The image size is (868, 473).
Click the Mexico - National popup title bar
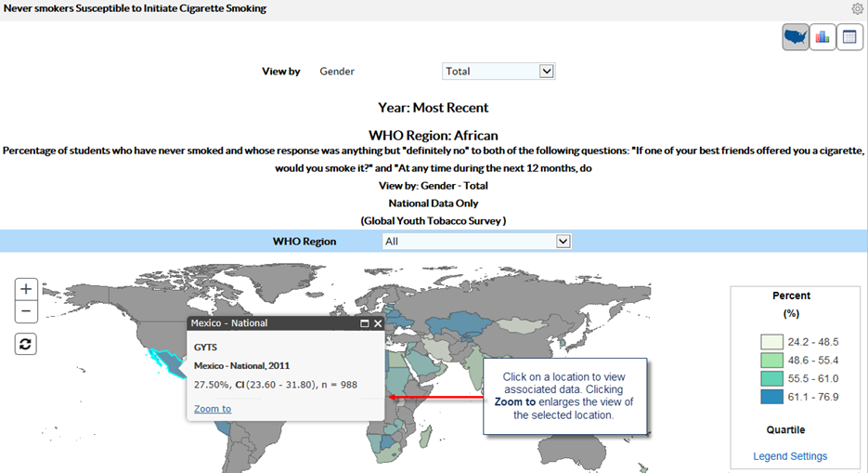pyautogui.click(x=269, y=323)
